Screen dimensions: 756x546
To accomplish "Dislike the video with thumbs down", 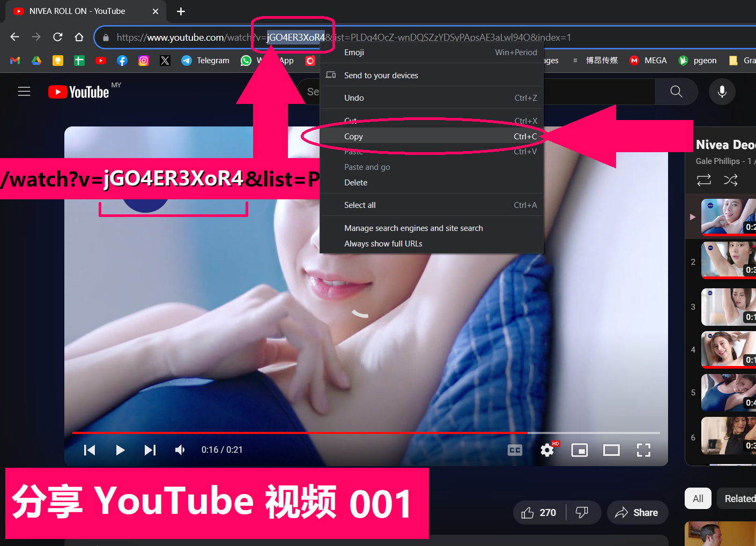I will [583, 513].
